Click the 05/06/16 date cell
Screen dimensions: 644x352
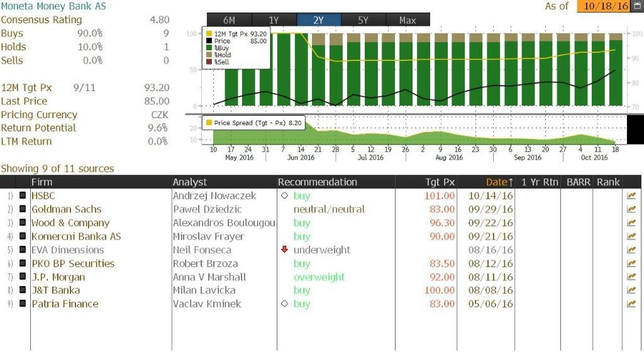[491, 304]
